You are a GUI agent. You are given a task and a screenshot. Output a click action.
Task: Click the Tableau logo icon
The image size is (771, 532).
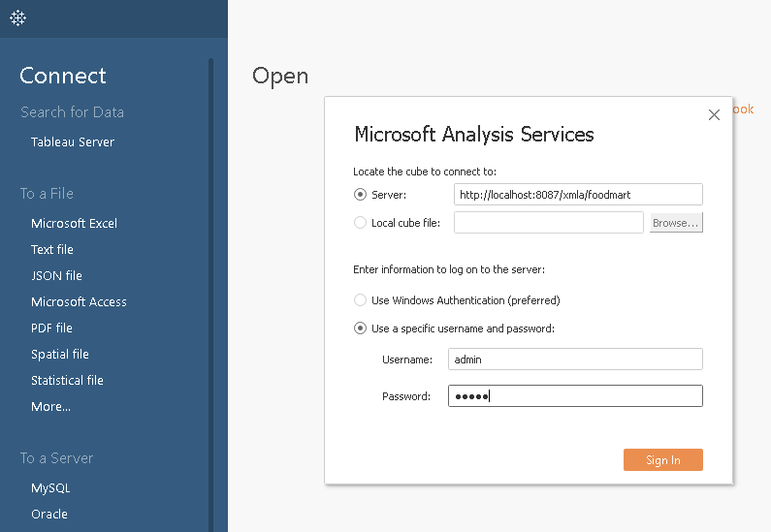pyautogui.click(x=17, y=18)
